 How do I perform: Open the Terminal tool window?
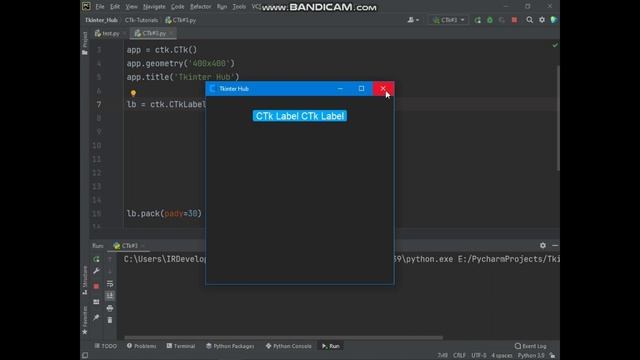click(181, 346)
